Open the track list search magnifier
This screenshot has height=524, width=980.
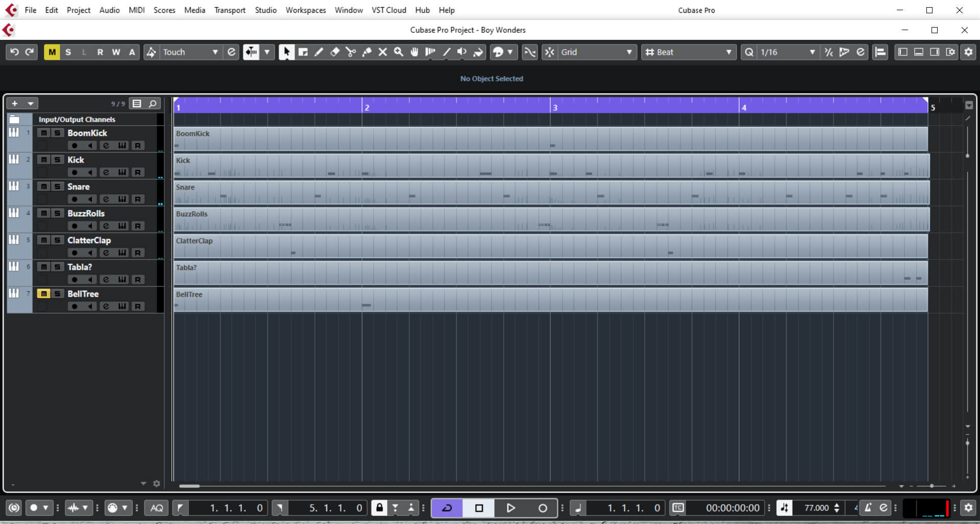(x=152, y=104)
